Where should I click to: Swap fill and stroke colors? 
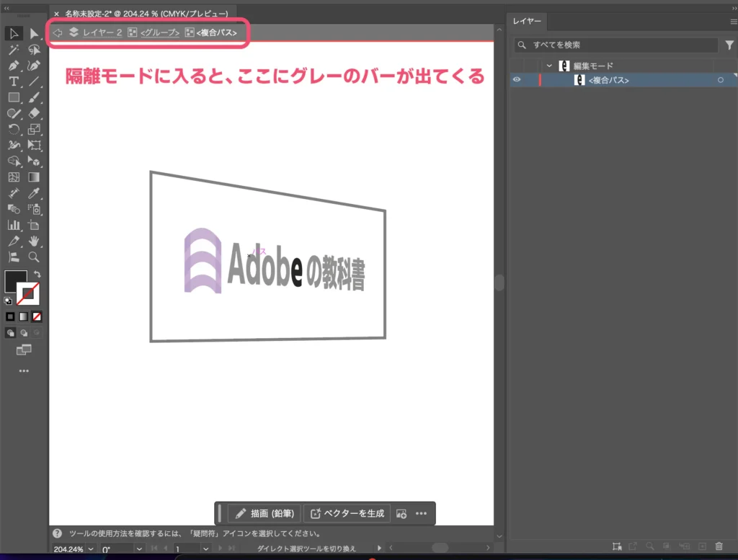click(35, 272)
